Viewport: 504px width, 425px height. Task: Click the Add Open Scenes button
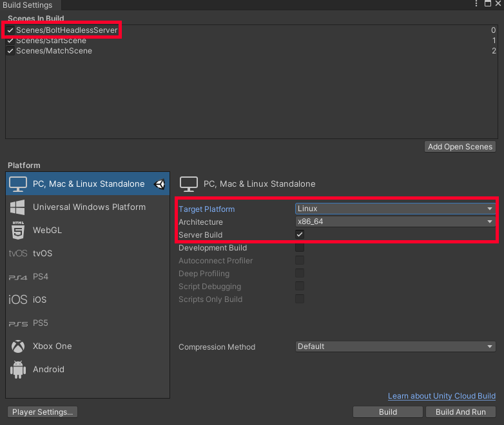[460, 147]
